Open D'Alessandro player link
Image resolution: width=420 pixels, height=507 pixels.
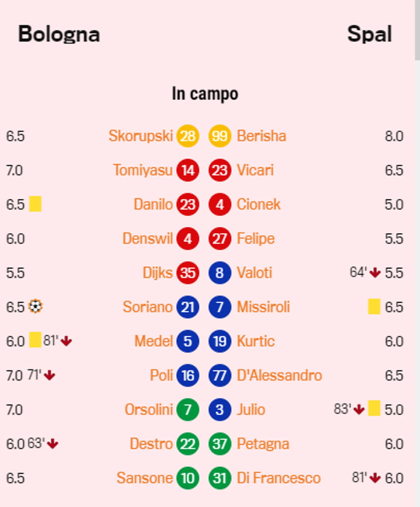pos(279,375)
